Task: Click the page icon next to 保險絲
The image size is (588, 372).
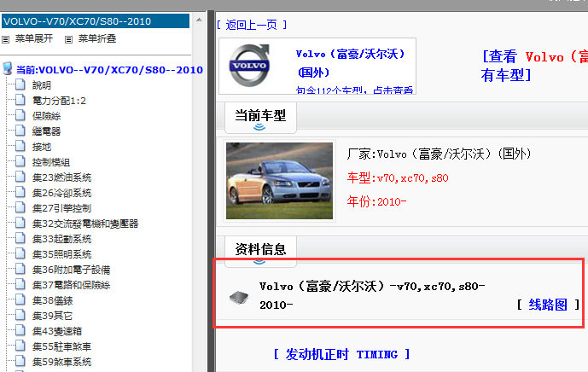Action: pos(20,115)
